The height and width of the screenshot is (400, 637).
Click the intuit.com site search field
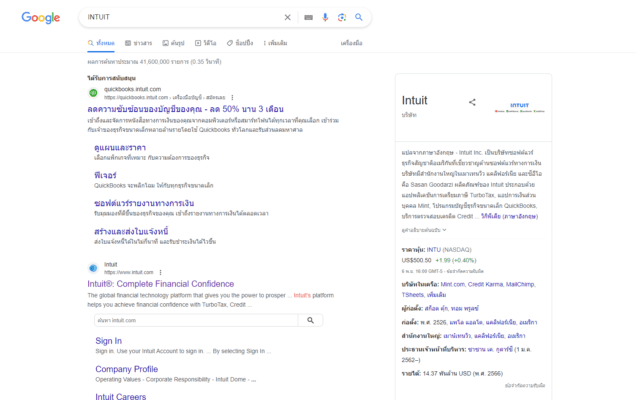[196, 320]
